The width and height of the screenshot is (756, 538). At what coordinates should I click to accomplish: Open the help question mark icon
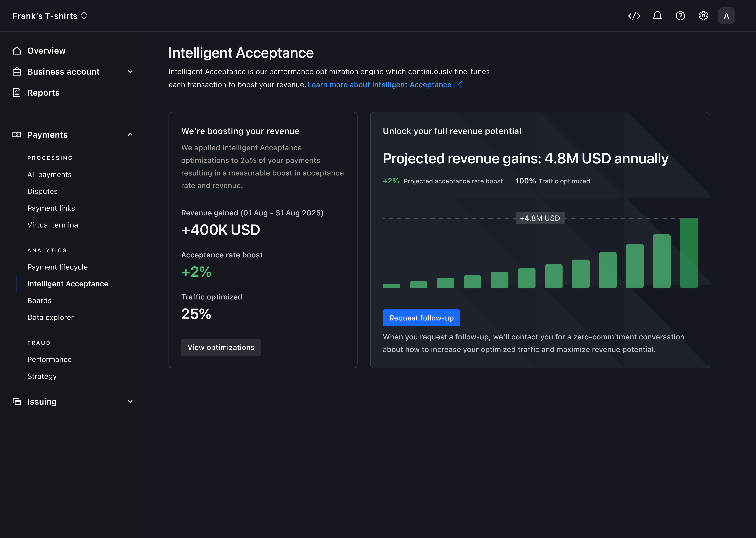680,16
